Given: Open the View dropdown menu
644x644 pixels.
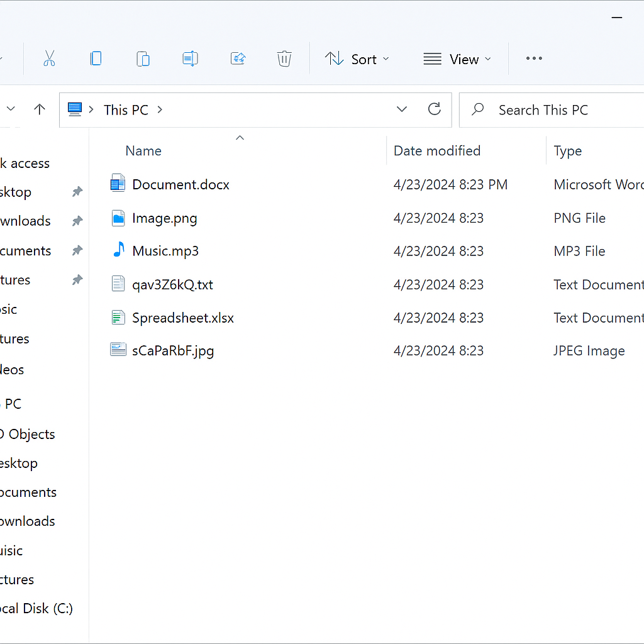Looking at the screenshot, I should point(457,59).
